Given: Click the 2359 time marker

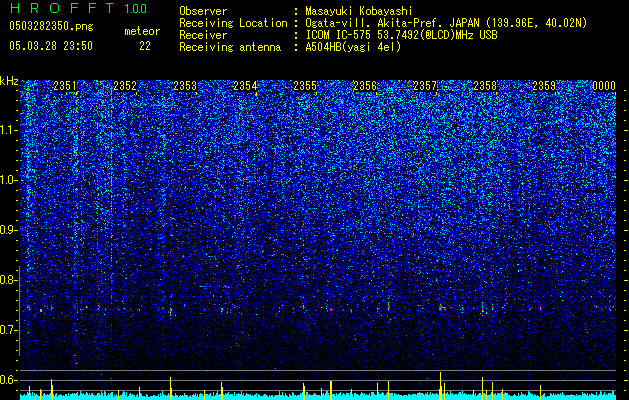Looking at the screenshot, I should (545, 86).
